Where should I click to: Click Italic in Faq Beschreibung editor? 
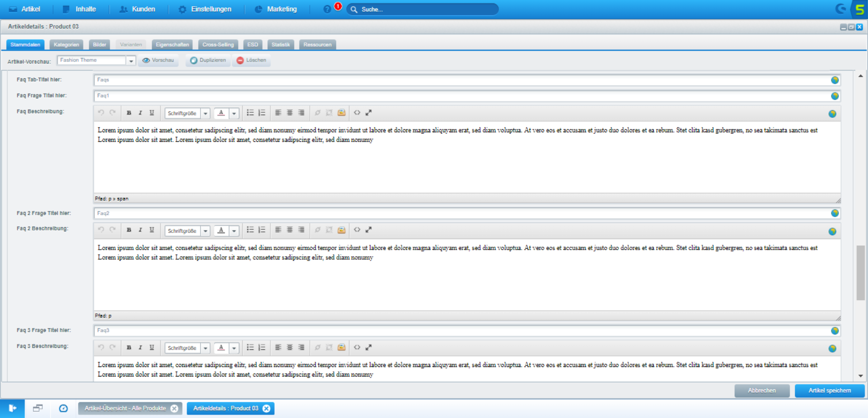140,113
